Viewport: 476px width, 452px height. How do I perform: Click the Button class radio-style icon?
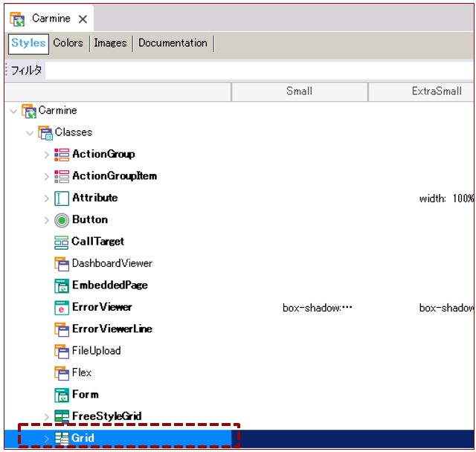62,221
